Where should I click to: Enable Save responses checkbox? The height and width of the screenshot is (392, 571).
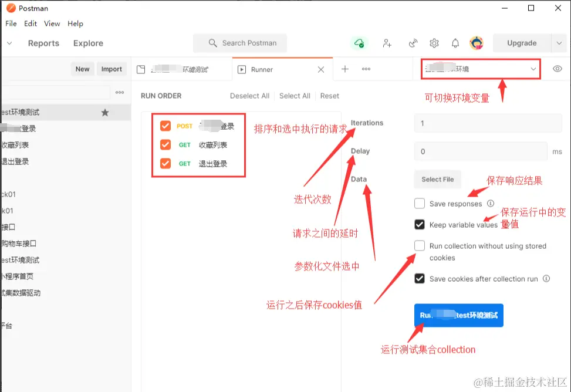(x=420, y=203)
